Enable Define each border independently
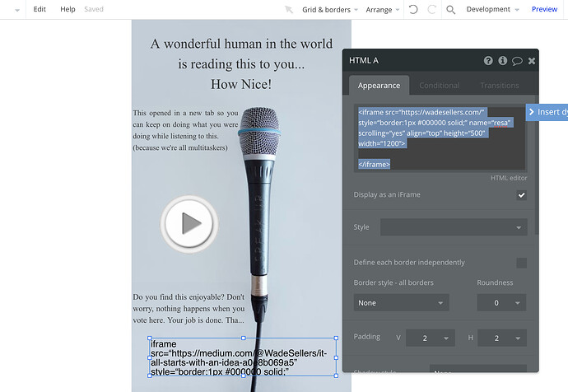This screenshot has height=392, width=568. pyautogui.click(x=521, y=263)
